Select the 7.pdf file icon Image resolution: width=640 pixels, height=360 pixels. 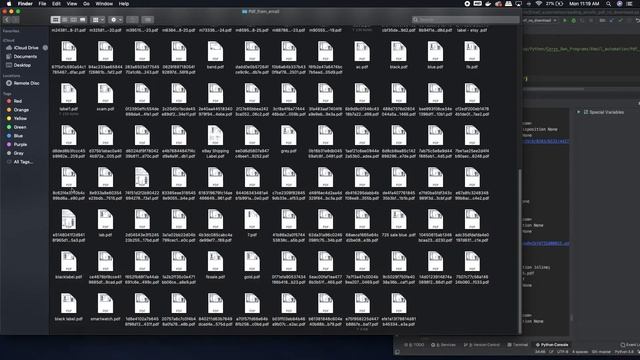(252, 219)
